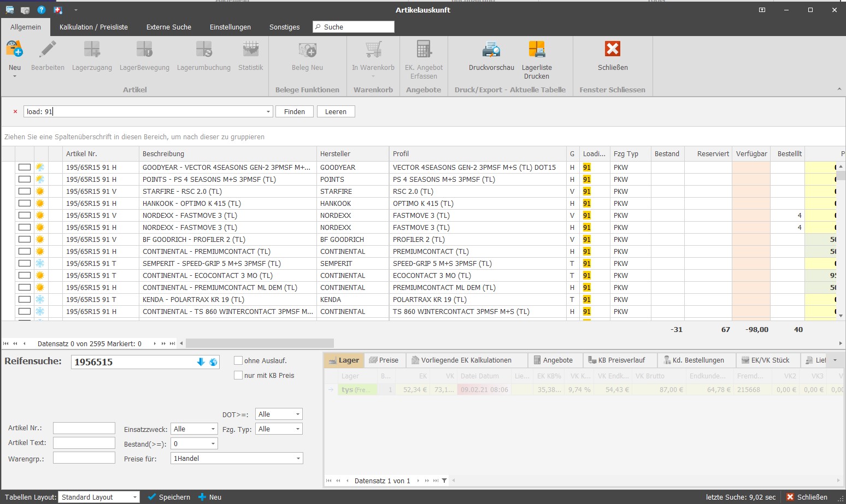Click filter icon in lower record navigator
Image resolution: width=846 pixels, height=504 pixels.
click(444, 481)
